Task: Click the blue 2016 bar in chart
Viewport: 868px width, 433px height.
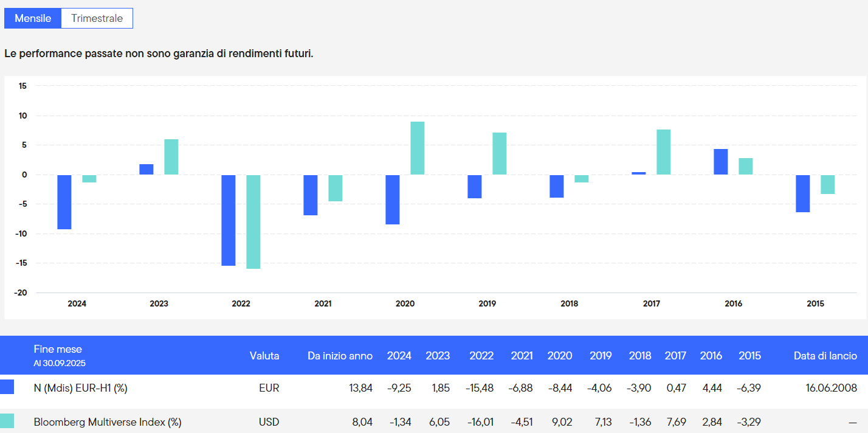Action: coord(721,162)
